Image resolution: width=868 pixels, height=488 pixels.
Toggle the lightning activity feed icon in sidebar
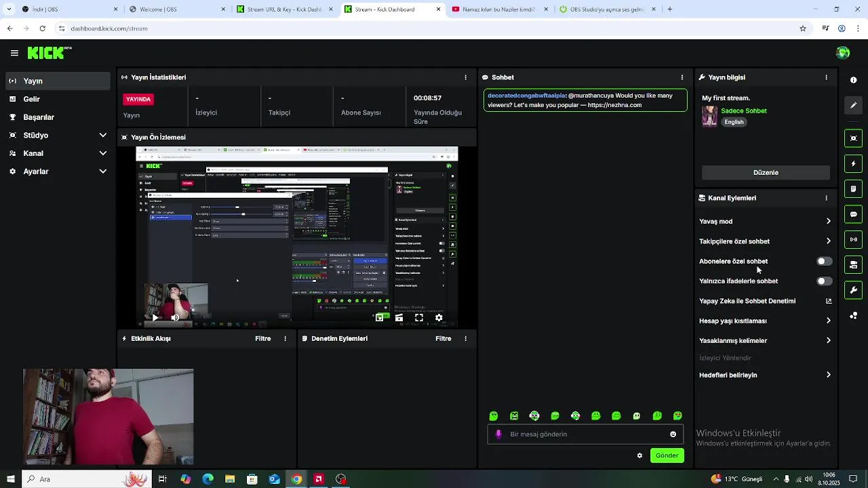pyautogui.click(x=853, y=164)
